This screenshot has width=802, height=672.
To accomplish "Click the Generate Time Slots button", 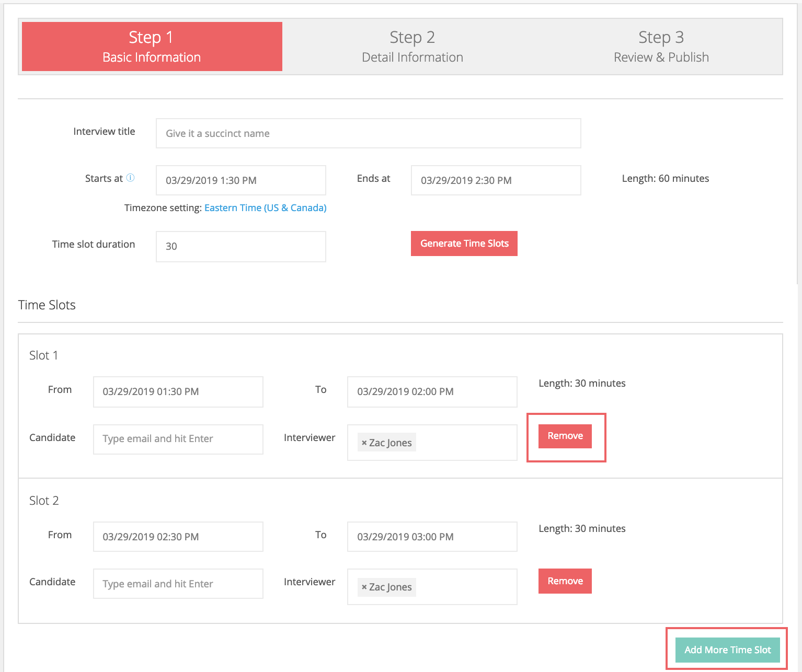I will 464,244.
